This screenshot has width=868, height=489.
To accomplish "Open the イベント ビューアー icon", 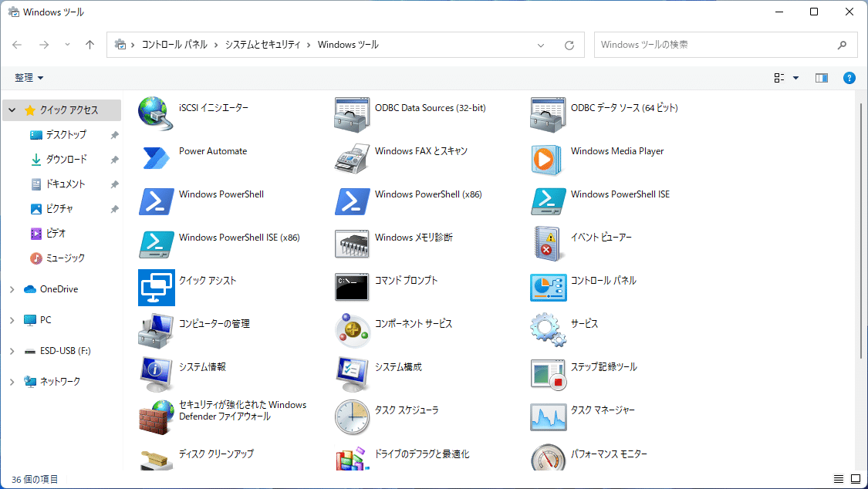I will 547,244.
